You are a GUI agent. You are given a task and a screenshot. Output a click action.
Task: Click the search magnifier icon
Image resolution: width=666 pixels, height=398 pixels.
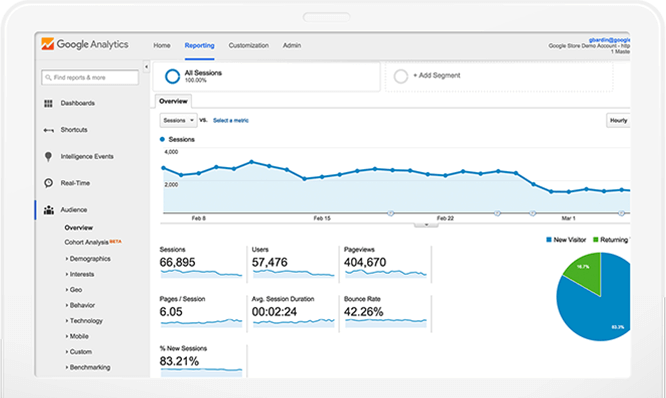coord(48,78)
